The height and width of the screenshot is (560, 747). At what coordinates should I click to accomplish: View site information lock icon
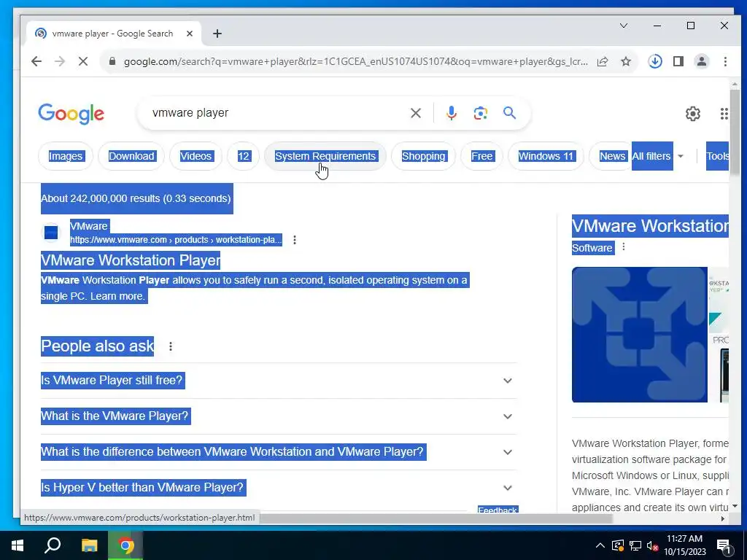112,61
